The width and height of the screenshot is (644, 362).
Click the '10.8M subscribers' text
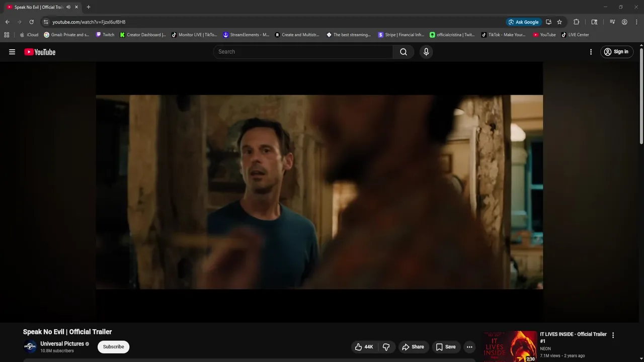57,351
